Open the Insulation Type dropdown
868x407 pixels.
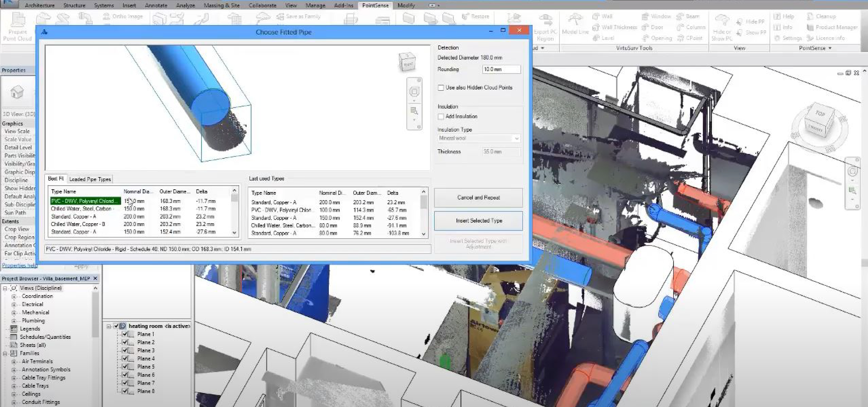pos(479,138)
